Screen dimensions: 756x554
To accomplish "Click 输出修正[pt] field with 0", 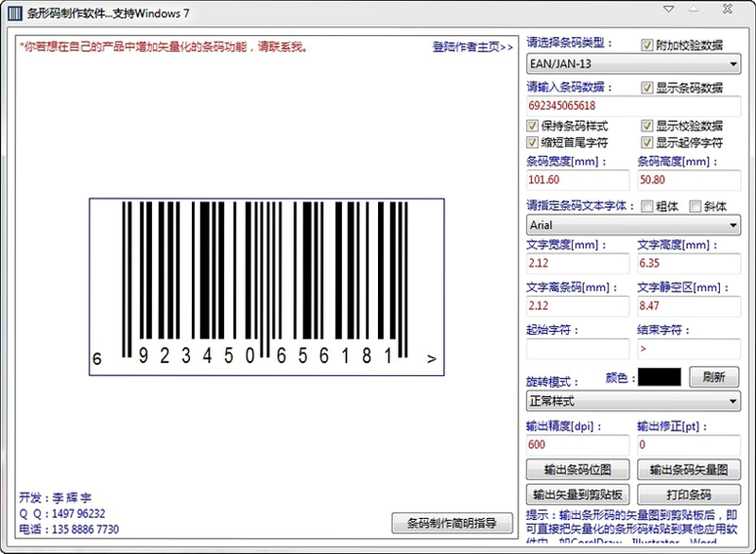I will click(x=689, y=444).
